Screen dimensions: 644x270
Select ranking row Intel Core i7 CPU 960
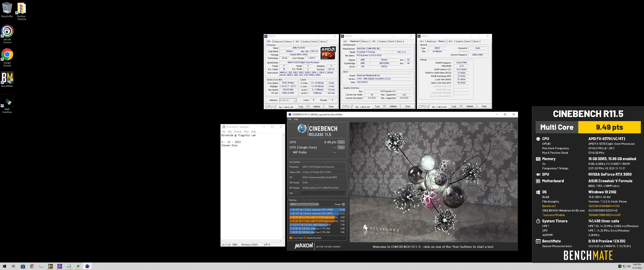[x=317, y=229]
